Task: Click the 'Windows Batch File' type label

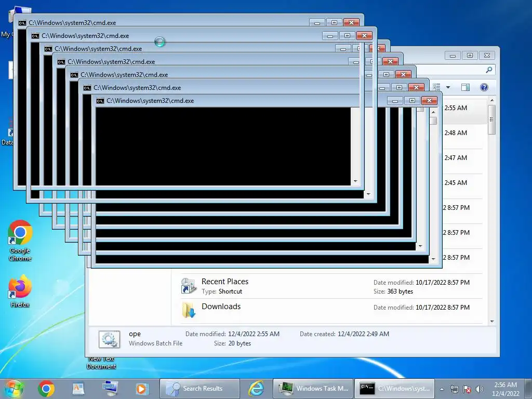Action: coord(155,343)
